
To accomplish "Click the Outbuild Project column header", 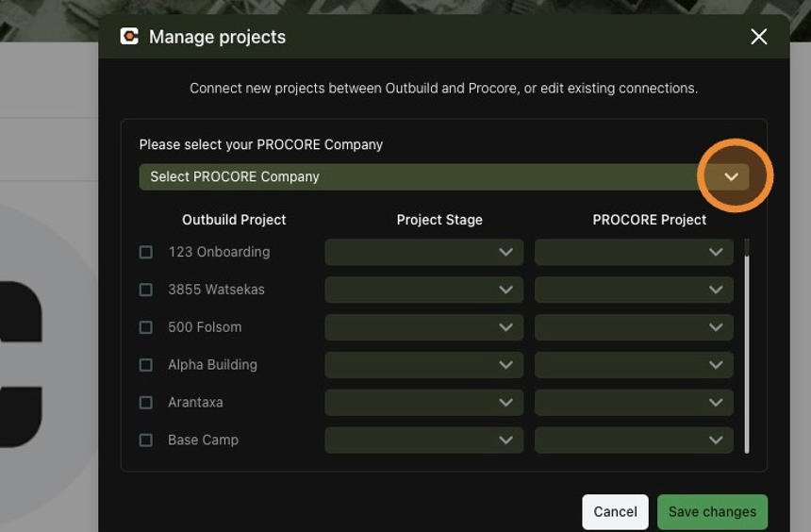I will click(x=234, y=220).
